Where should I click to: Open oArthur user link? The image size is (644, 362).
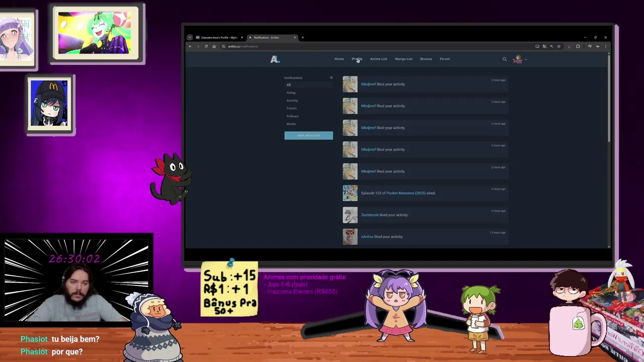tap(367, 237)
